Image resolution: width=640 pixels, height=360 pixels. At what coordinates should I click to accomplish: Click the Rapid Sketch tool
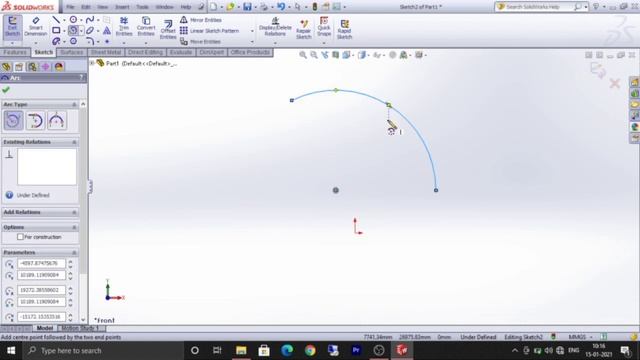tap(344, 29)
